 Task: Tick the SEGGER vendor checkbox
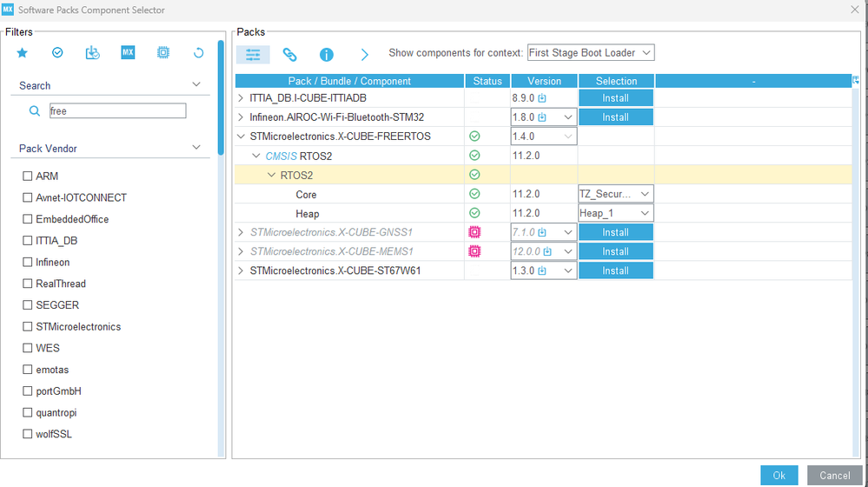pos(27,305)
